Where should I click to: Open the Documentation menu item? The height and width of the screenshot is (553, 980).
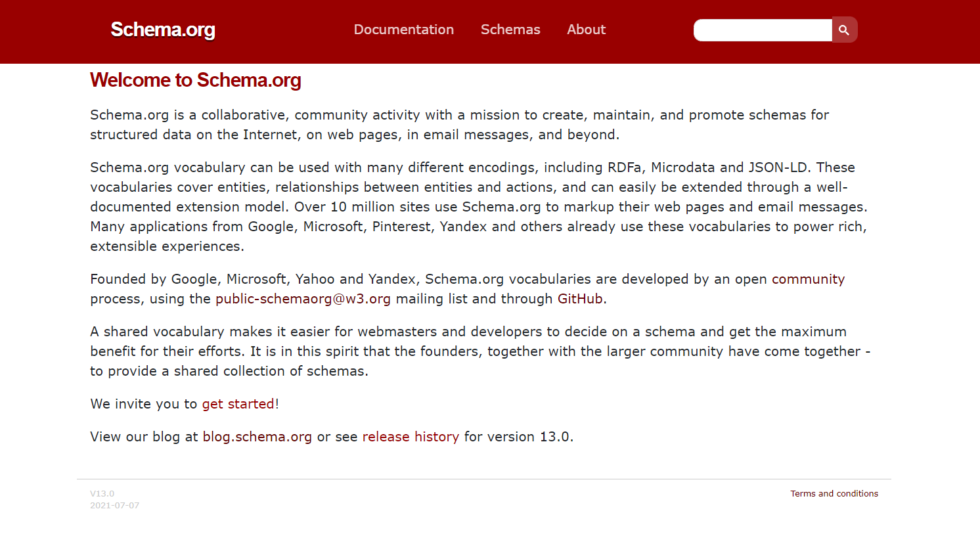point(404,30)
